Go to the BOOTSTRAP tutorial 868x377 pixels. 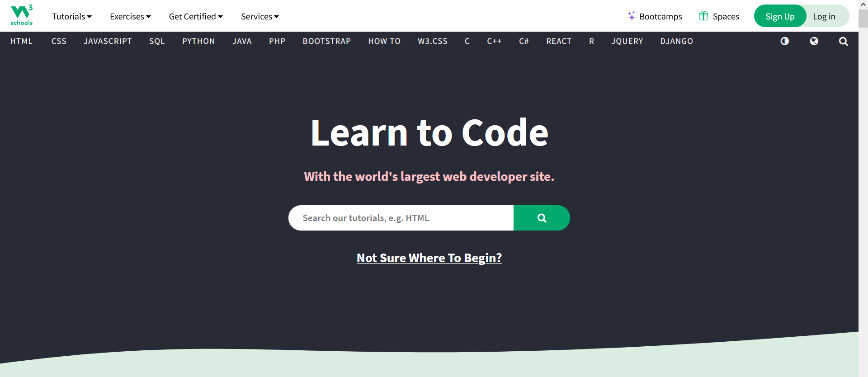pyautogui.click(x=327, y=41)
